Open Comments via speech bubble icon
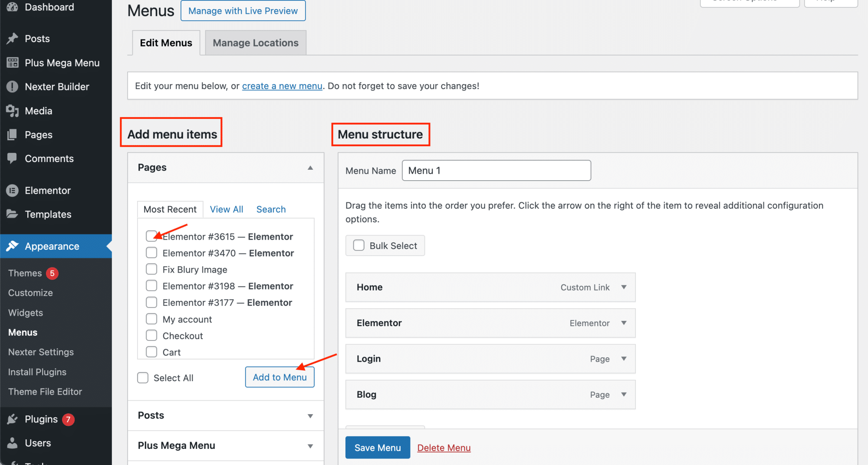 pyautogui.click(x=13, y=158)
